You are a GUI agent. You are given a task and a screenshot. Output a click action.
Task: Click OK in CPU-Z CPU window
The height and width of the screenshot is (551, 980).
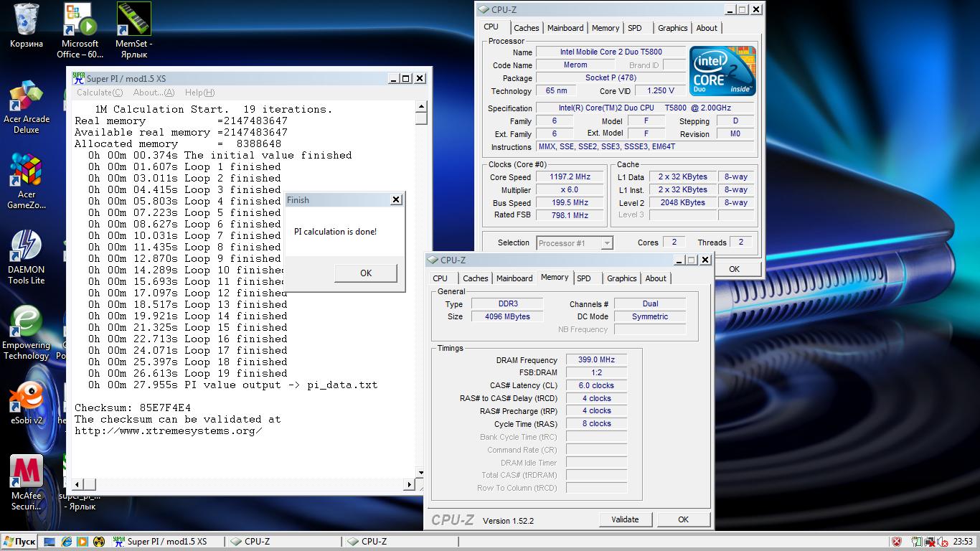(x=734, y=269)
